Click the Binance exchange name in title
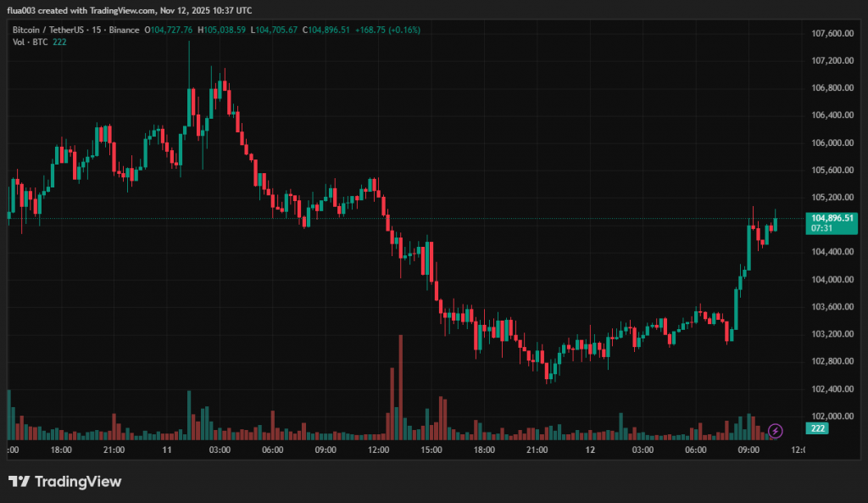Screen dimensions: 868x503 [124, 30]
